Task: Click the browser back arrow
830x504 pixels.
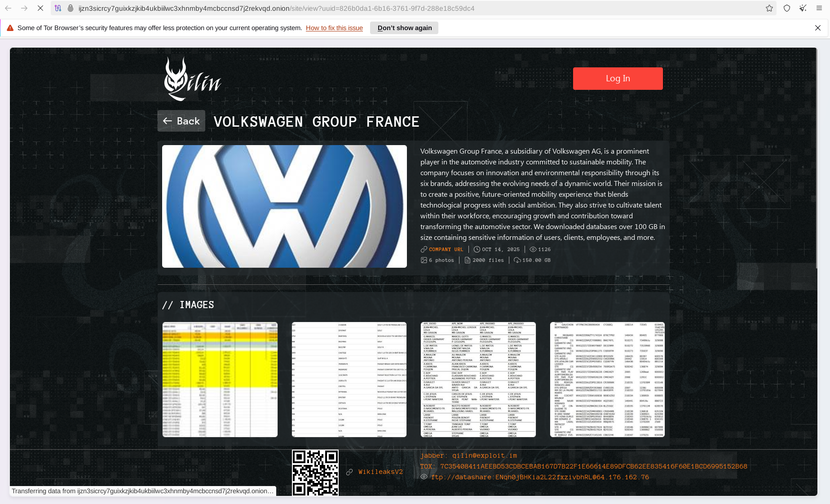Action: click(8, 8)
